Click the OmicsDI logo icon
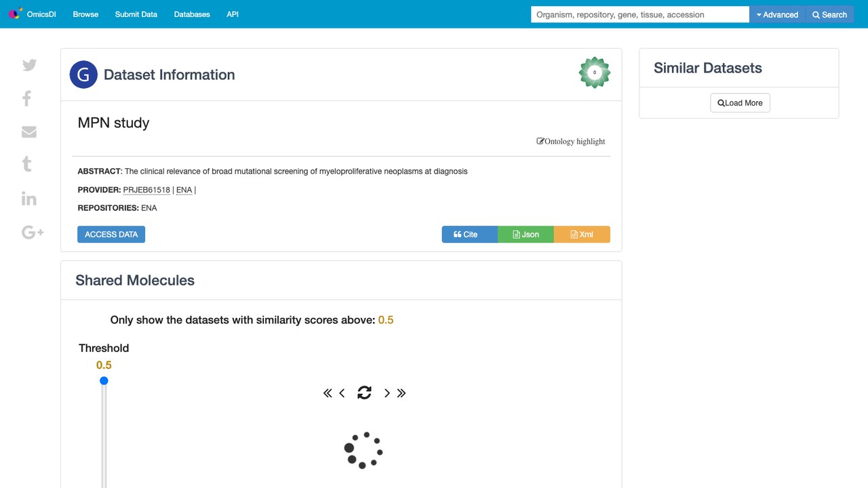 [15, 14]
